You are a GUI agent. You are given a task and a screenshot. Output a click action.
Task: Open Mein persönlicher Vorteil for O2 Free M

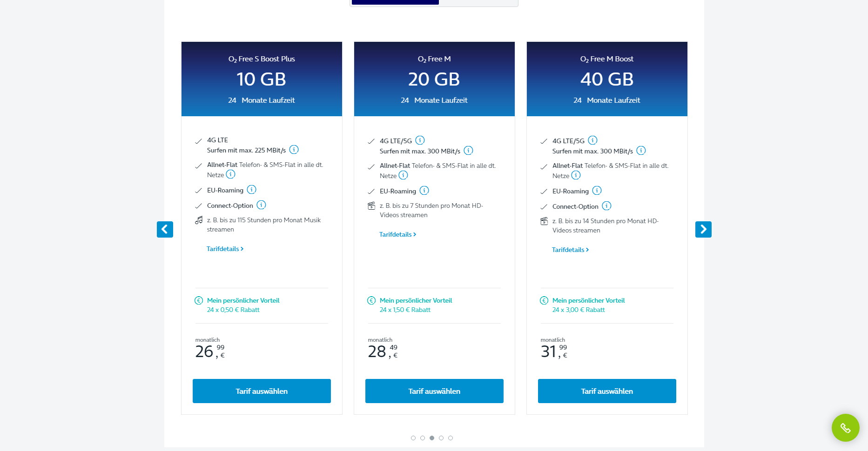(416, 301)
